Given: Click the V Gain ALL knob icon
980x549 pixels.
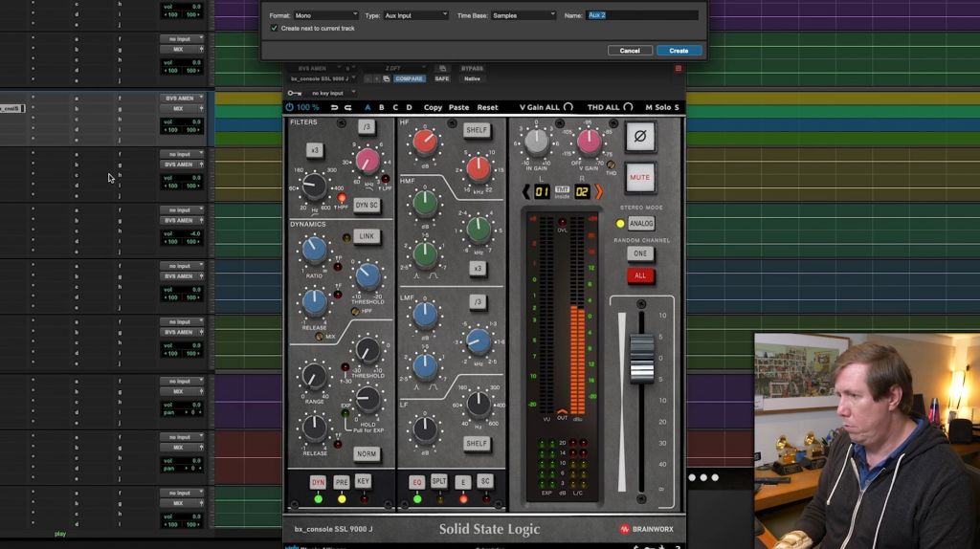Looking at the screenshot, I should (x=568, y=107).
